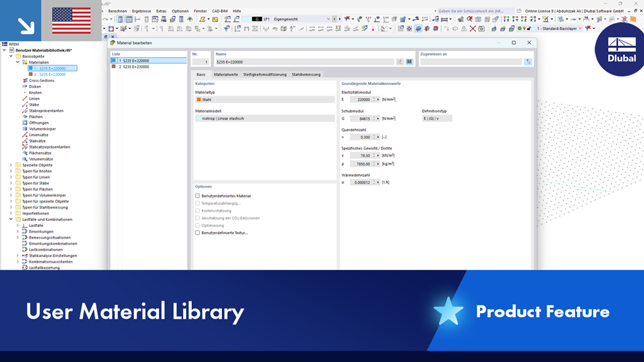Click the Cross-Sections icon in navigator tree
The image size is (644, 362).
click(x=25, y=80)
